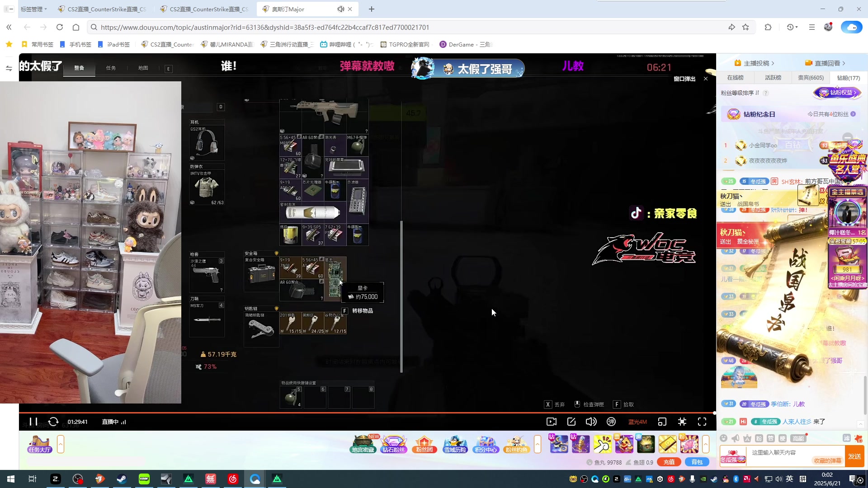Open the stream recording clip tool
The width and height of the screenshot is (868, 488).
(x=552, y=422)
